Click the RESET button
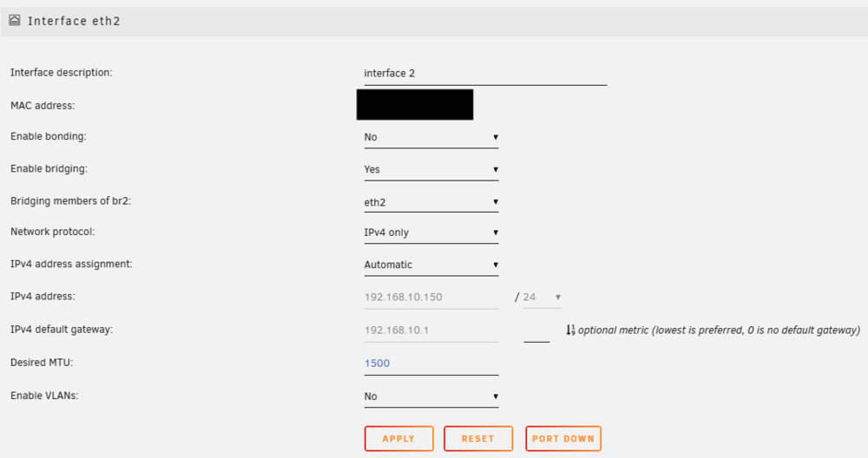The image size is (868, 458). click(478, 439)
